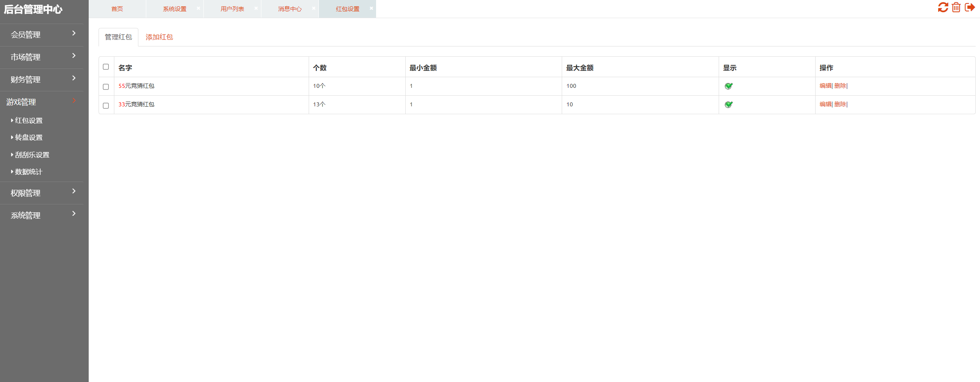Open 转盘设置 in the sidebar

click(29, 137)
